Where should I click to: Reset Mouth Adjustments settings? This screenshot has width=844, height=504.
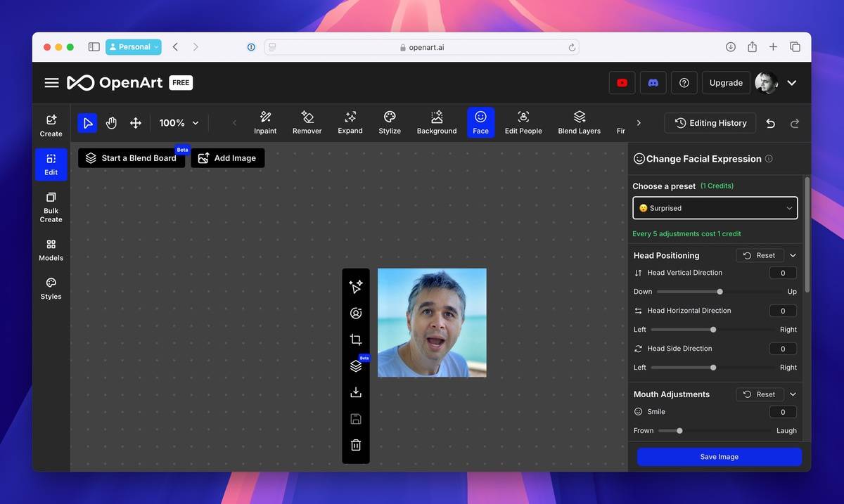point(760,394)
